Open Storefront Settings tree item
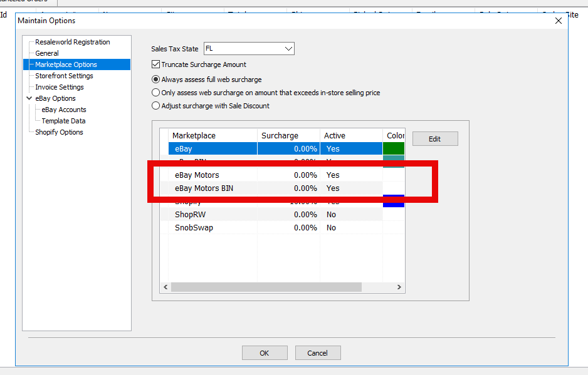The height and width of the screenshot is (375, 588). tap(64, 76)
